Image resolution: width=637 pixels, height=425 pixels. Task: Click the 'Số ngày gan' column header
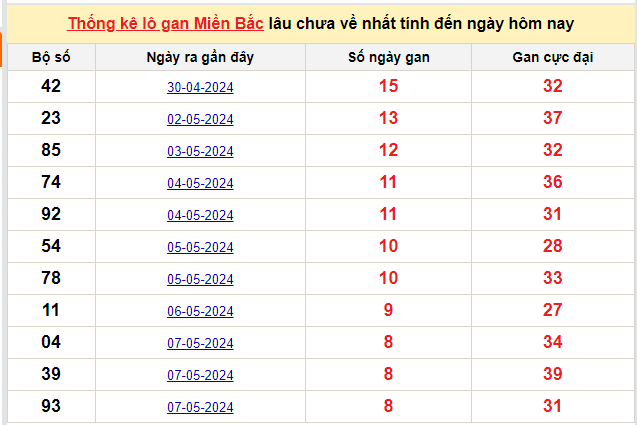click(389, 57)
